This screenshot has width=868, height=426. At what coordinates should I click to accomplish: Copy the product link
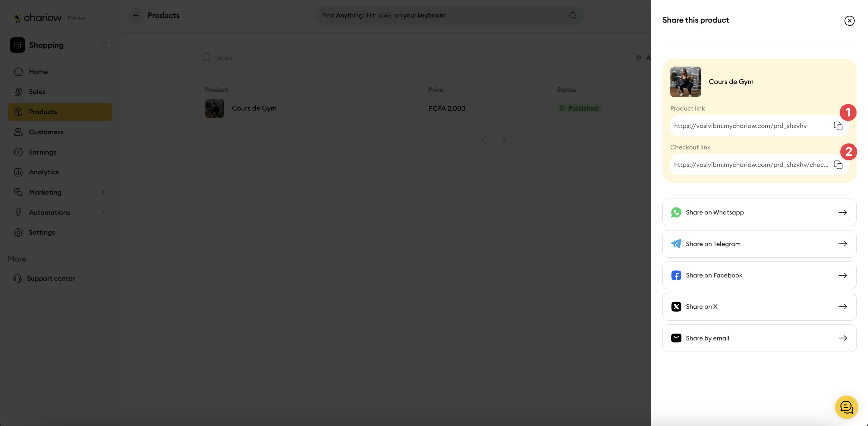[838, 126]
